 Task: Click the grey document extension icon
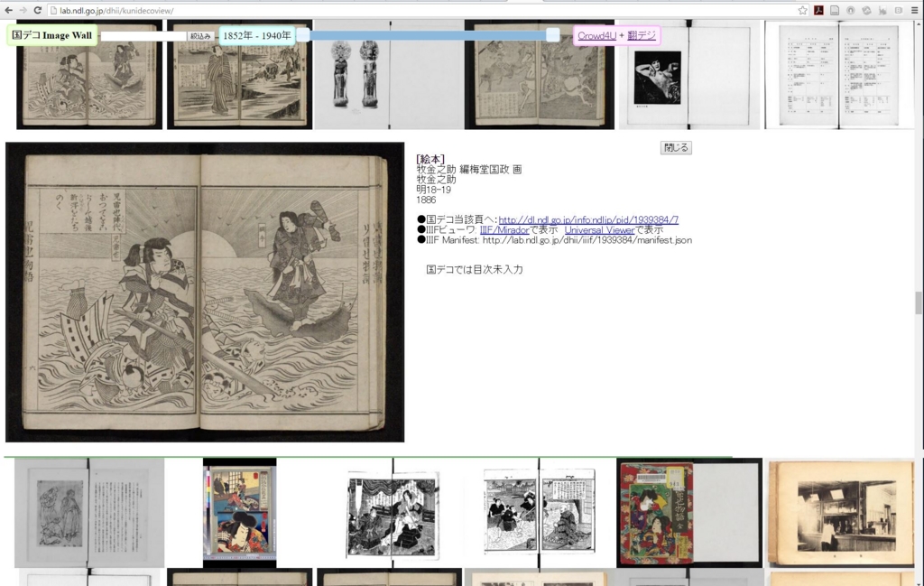pyautogui.click(x=835, y=10)
